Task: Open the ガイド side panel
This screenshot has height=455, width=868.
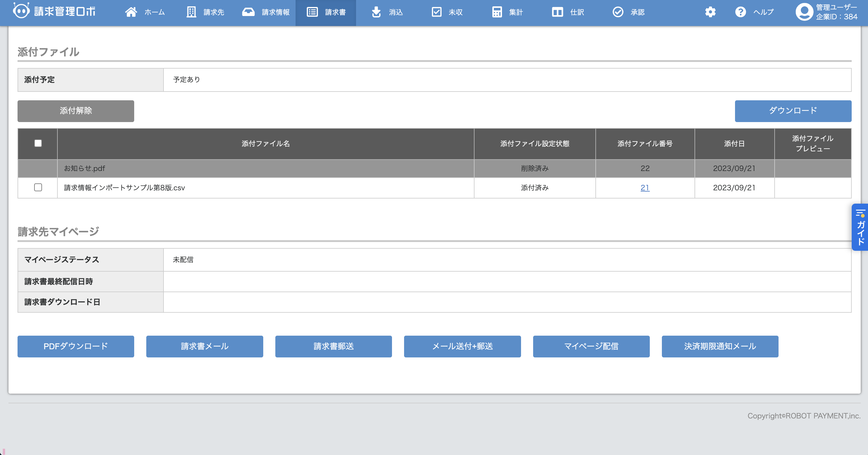Action: click(x=860, y=227)
